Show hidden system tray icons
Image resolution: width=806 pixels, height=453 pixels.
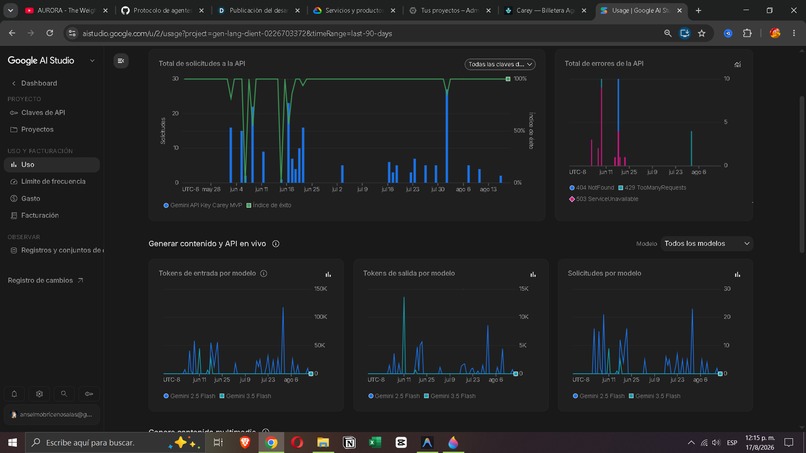691,442
